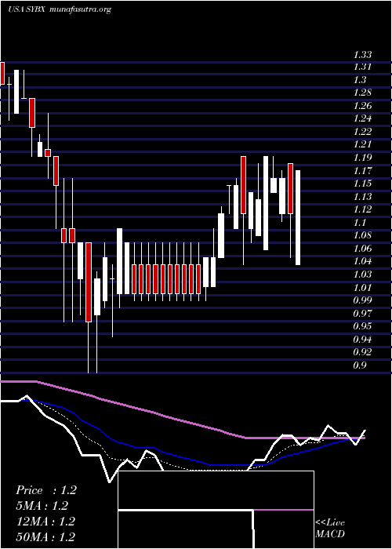Click the 0.9 price axis label
The image size is (392, 549).
click(x=359, y=365)
